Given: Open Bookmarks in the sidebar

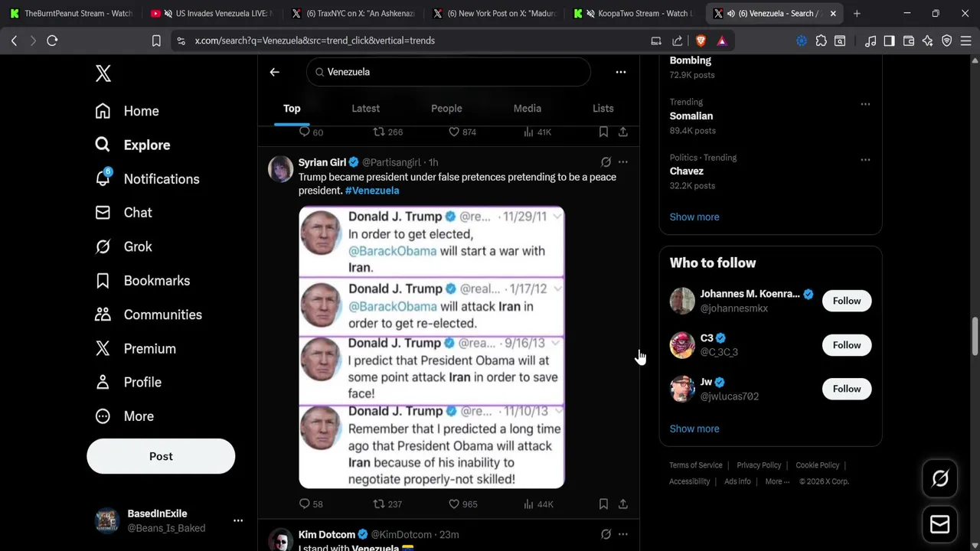Looking at the screenshot, I should (x=142, y=281).
